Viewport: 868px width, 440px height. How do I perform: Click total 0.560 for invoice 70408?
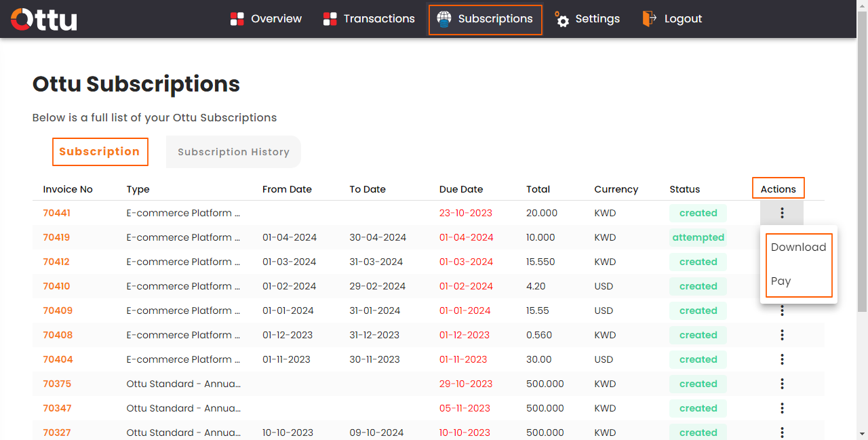point(539,335)
